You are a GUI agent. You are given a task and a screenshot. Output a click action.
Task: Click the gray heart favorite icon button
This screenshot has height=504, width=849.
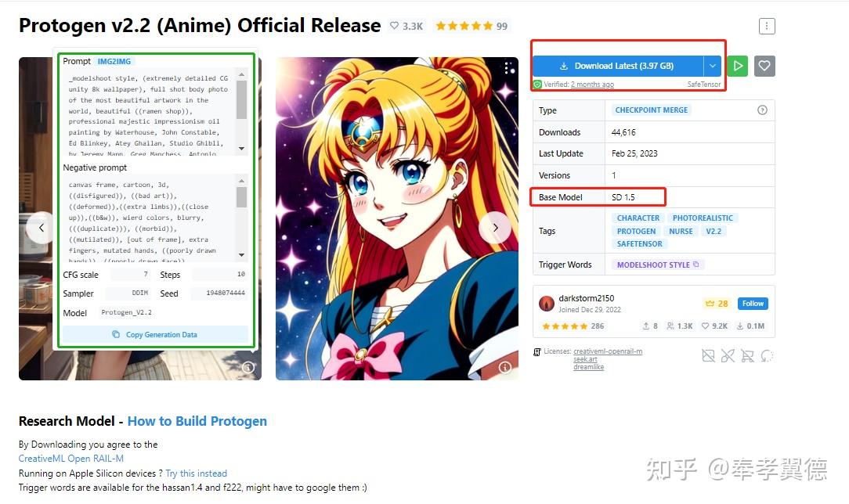(x=764, y=66)
